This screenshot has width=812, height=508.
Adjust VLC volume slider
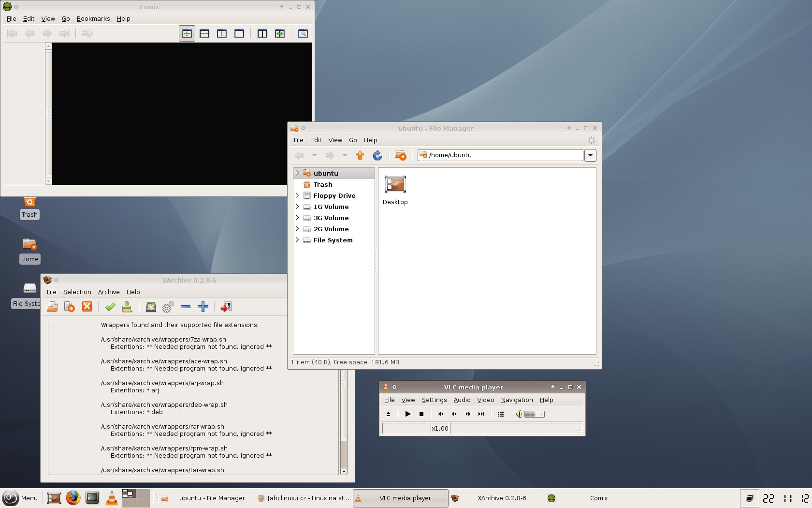[x=535, y=414]
